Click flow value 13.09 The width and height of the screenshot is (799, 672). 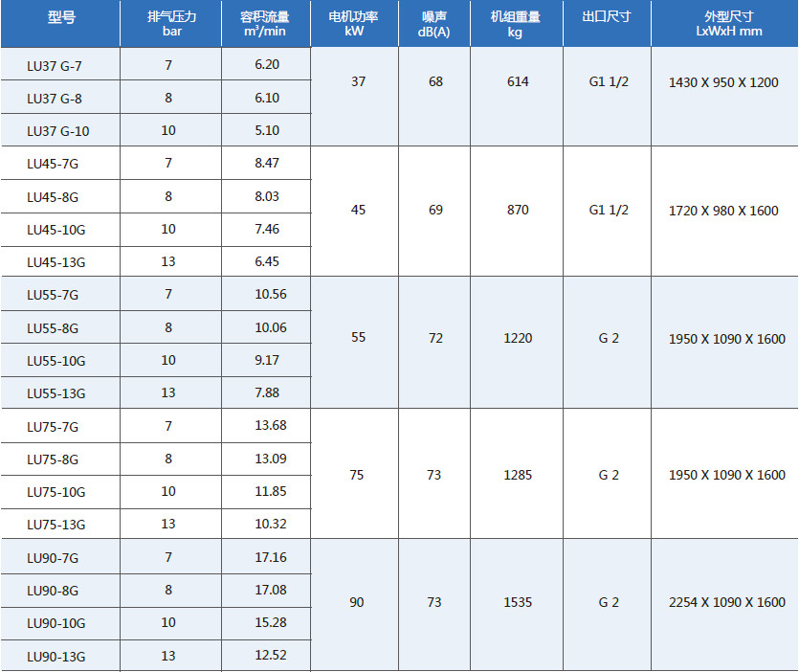tap(271, 459)
